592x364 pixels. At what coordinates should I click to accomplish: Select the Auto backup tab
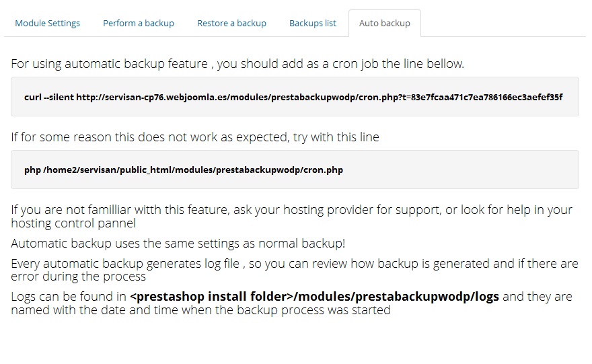click(x=385, y=24)
